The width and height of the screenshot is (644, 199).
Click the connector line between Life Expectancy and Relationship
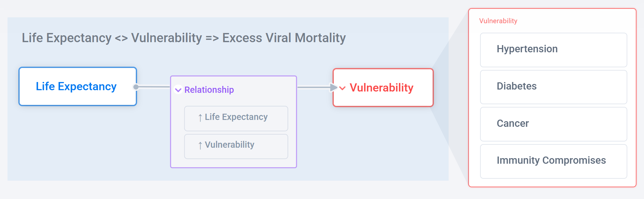click(154, 87)
